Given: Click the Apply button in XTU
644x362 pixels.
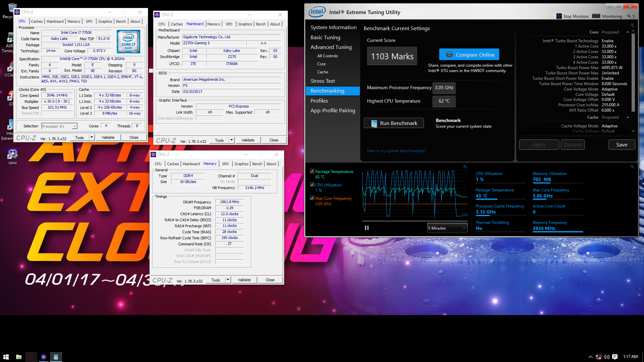Looking at the screenshot, I should [539, 145].
